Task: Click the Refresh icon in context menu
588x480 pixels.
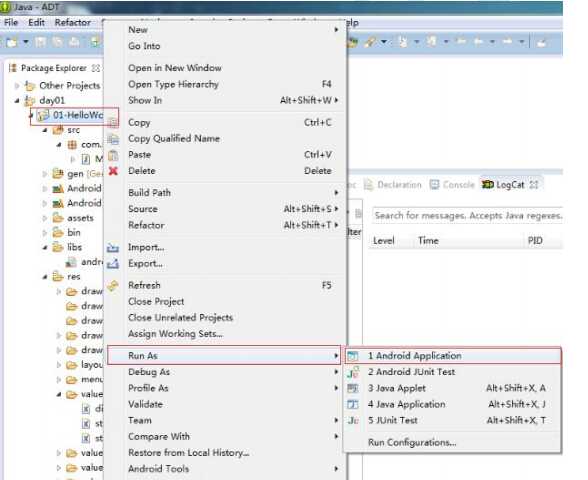Action: point(113,286)
